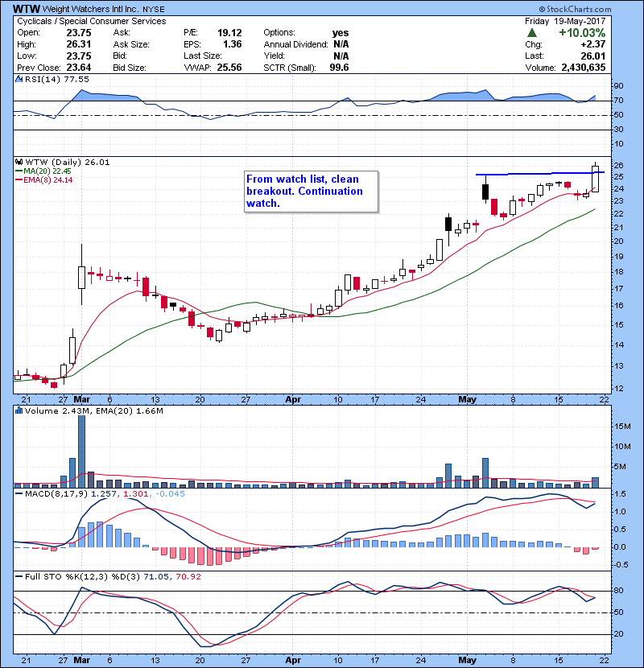
Task: Click the MA(20) 22.45 legend text
Action: (x=47, y=171)
